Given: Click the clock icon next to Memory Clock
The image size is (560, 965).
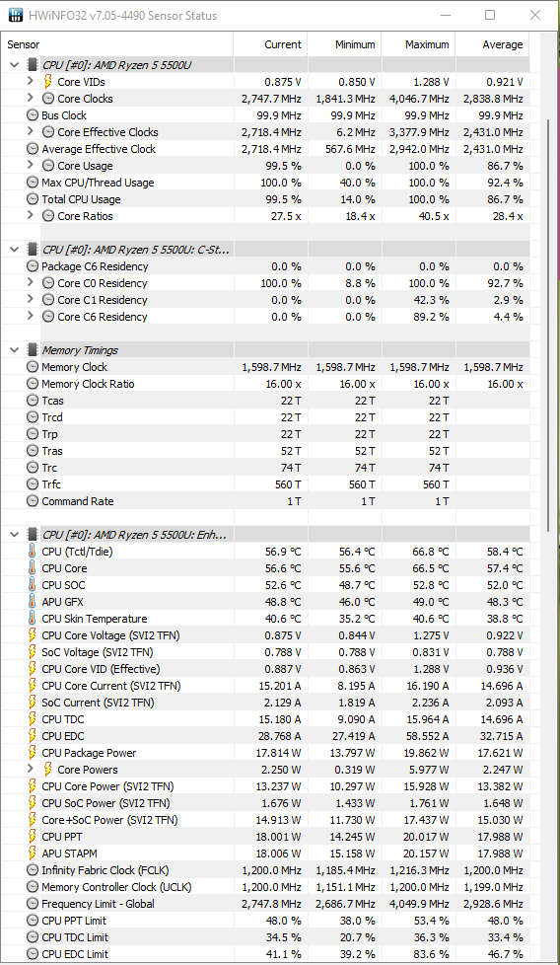Looking at the screenshot, I should (x=33, y=367).
